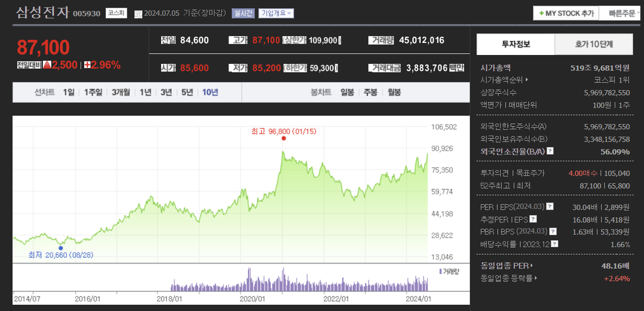644x311 pixels.
Task: Click the 전일 value 84,600
Action: point(194,40)
